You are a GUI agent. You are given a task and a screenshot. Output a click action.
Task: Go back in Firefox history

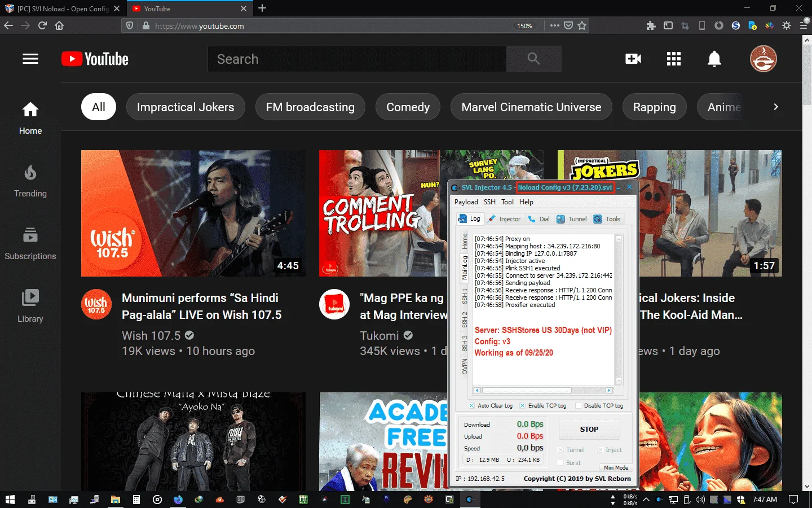coord(8,25)
